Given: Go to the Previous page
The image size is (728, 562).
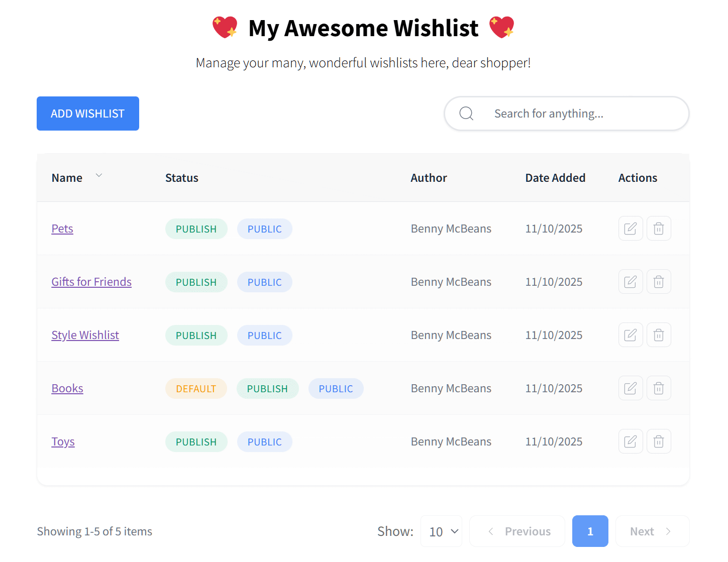Looking at the screenshot, I should coord(517,531).
